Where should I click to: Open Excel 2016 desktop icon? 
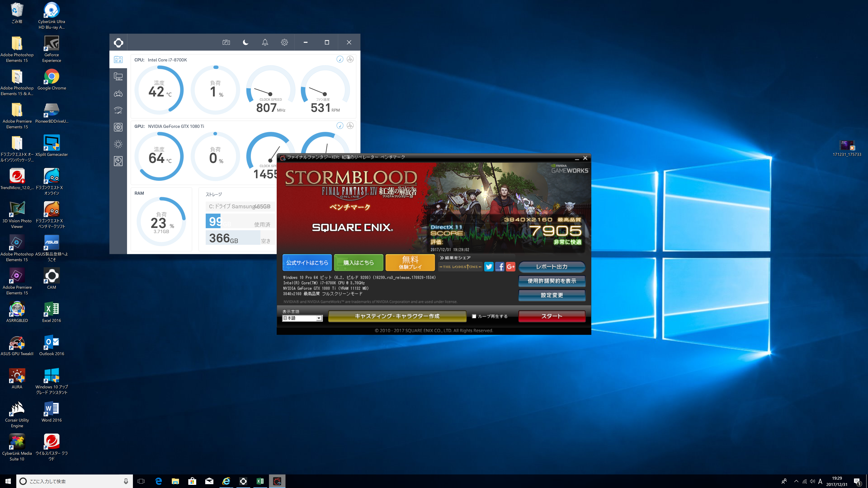(52, 312)
